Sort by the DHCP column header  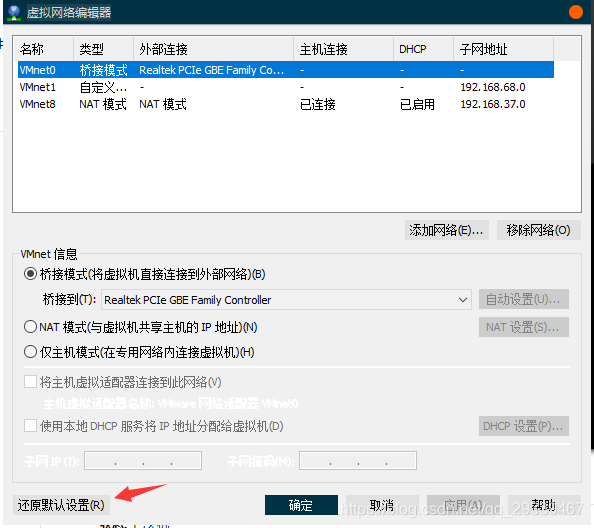tap(423, 49)
